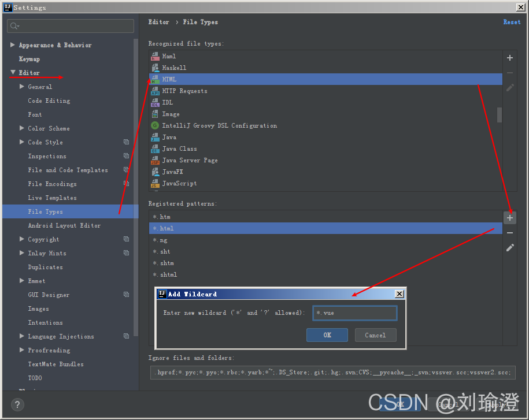529x420 pixels.
Task: Select the *.html registered pattern
Action: (x=325, y=228)
